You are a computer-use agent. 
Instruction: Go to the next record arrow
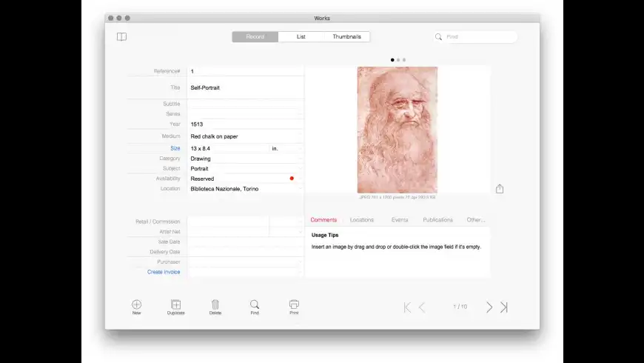489,307
